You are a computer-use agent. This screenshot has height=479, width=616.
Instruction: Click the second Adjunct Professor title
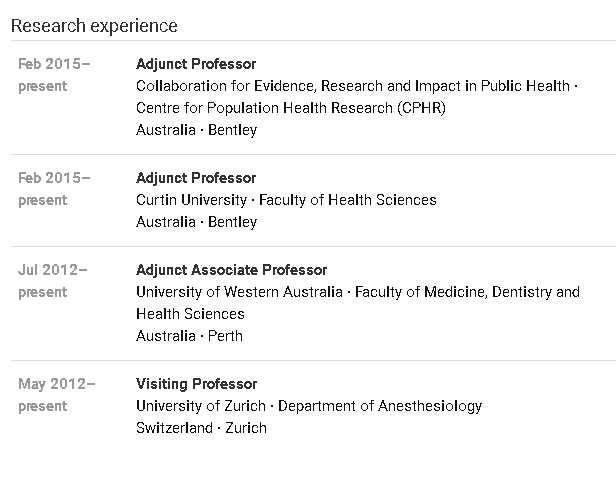[196, 178]
